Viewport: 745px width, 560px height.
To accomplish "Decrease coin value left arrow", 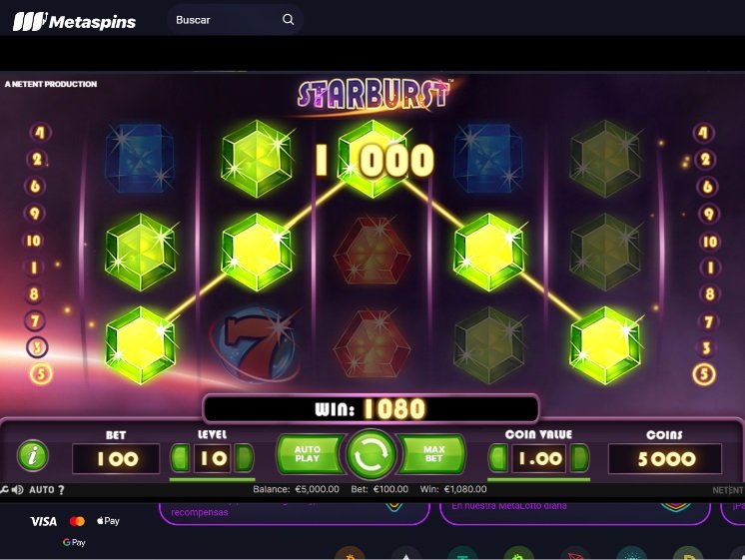I will coord(498,458).
